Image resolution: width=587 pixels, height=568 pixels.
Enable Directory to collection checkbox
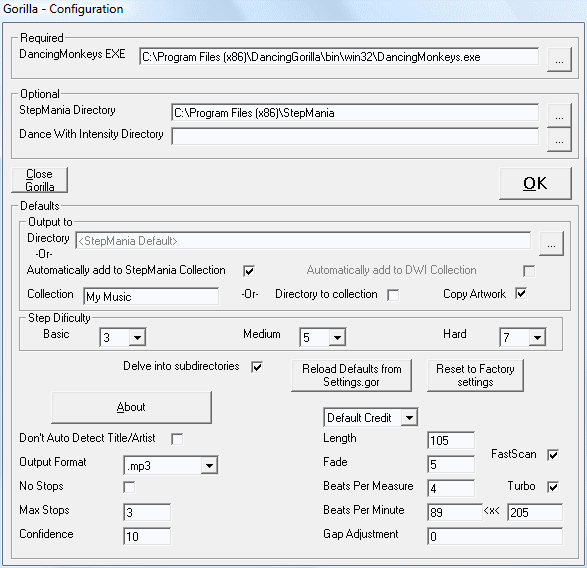coord(393,295)
